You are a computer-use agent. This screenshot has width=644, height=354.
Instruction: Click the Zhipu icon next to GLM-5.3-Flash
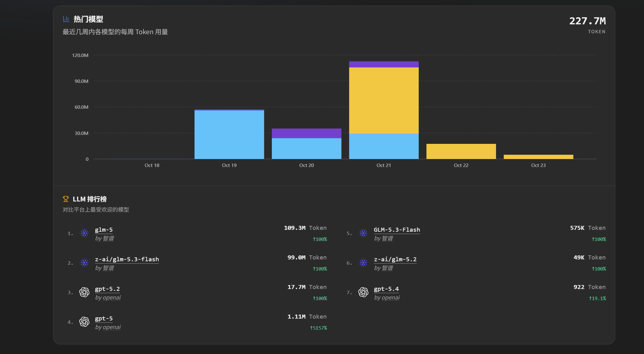[x=363, y=233]
